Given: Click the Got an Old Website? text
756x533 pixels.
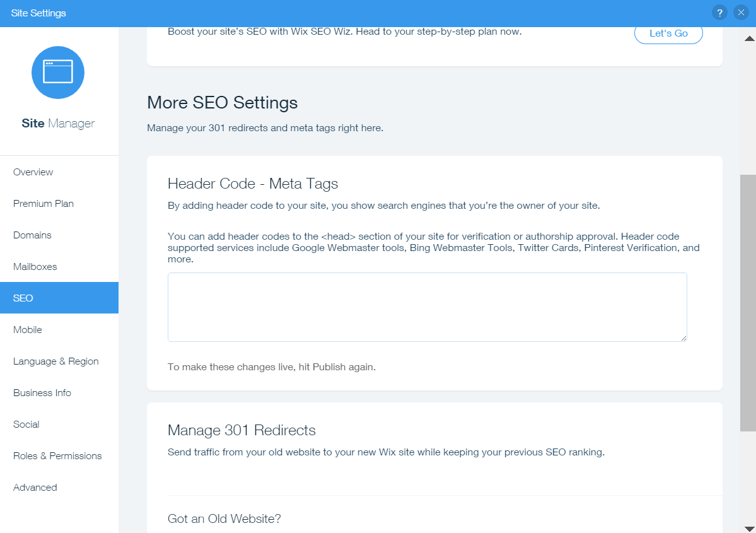Looking at the screenshot, I should [224, 519].
